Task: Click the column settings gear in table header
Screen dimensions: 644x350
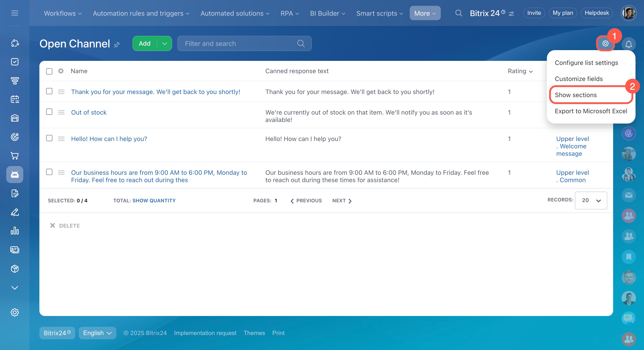Action: pos(61,71)
